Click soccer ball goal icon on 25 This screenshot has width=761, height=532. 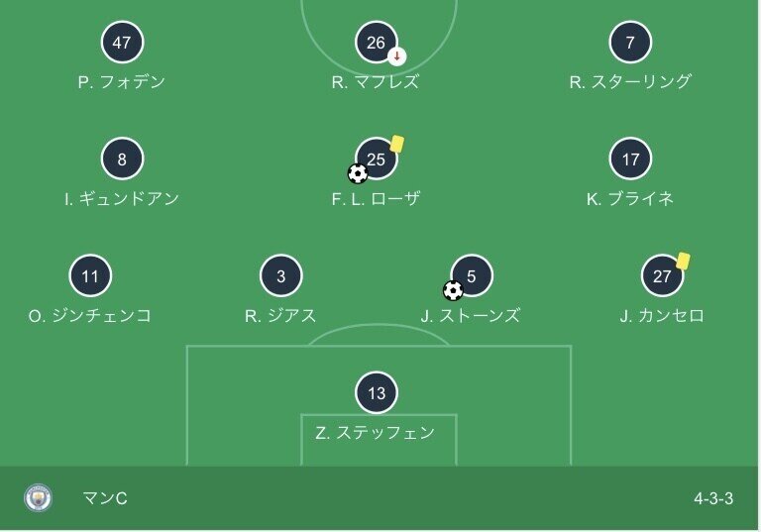pos(358,173)
